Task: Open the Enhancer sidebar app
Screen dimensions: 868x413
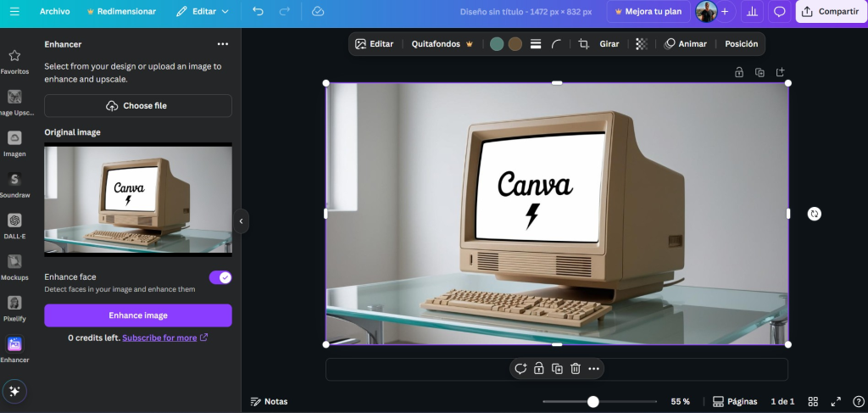Action: (15, 350)
